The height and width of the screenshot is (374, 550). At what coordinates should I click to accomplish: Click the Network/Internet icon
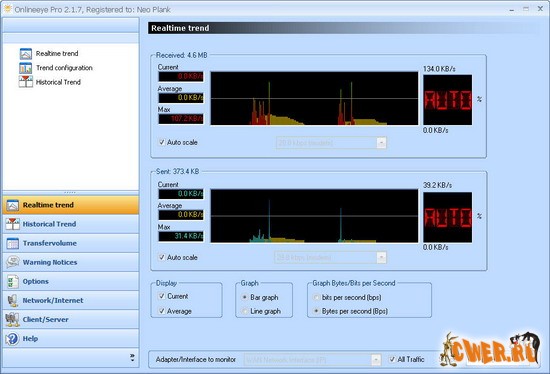click(x=13, y=300)
